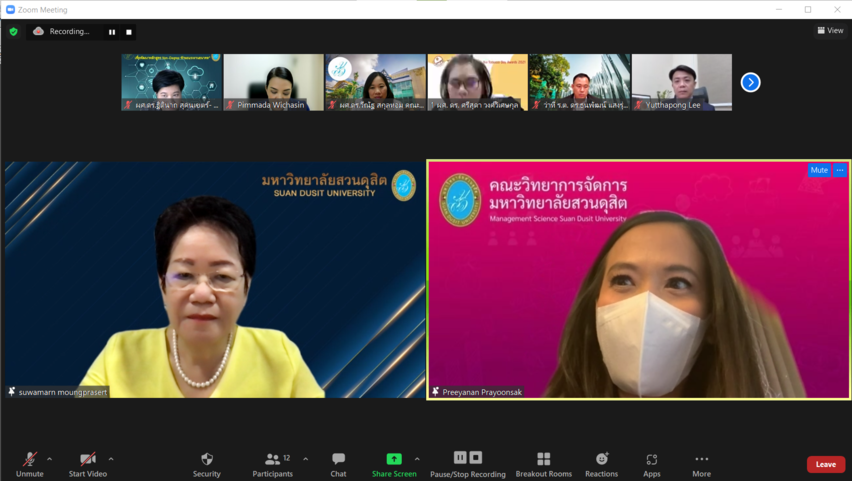Image resolution: width=852 pixels, height=481 pixels.
Task: Select the thumbnail with yellow award background
Action: pyautogui.click(x=478, y=82)
